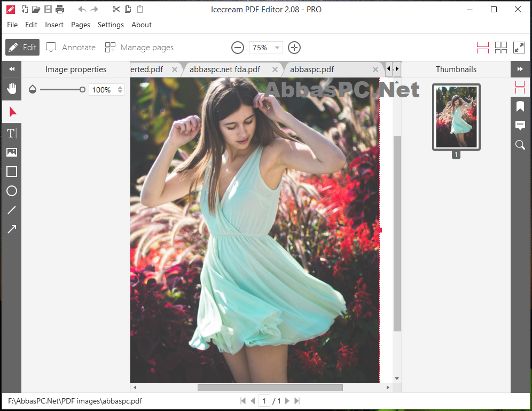Go to previous page button
Image resolution: width=532 pixels, height=411 pixels.
tap(253, 401)
